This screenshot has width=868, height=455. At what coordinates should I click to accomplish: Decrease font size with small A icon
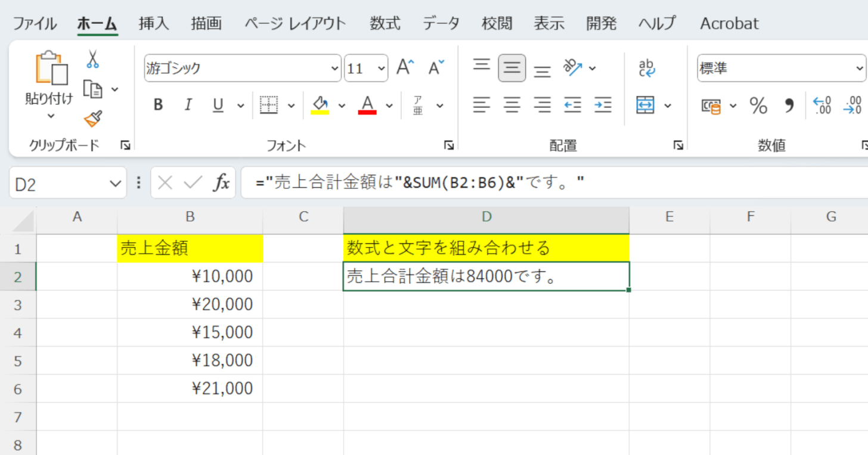tap(436, 68)
